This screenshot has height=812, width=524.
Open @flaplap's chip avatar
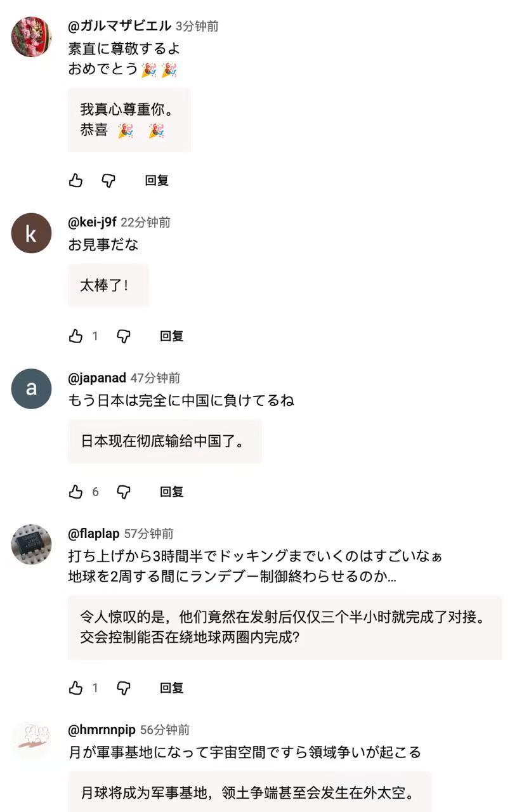31,544
